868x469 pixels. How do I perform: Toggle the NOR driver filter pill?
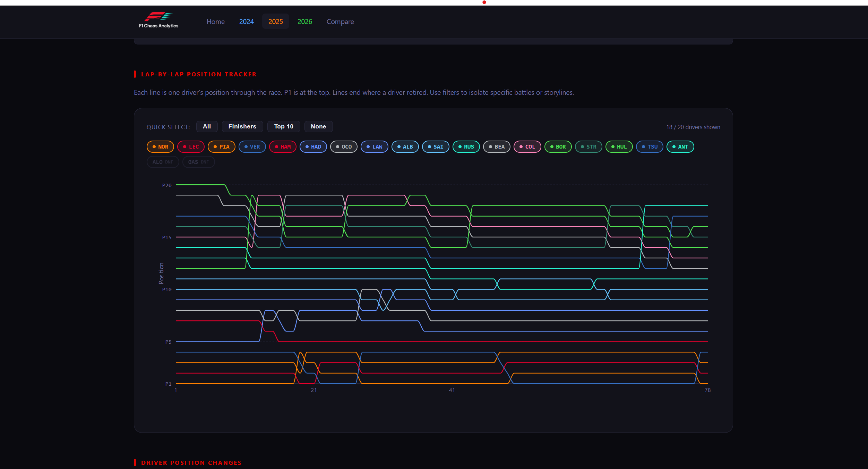(160, 146)
